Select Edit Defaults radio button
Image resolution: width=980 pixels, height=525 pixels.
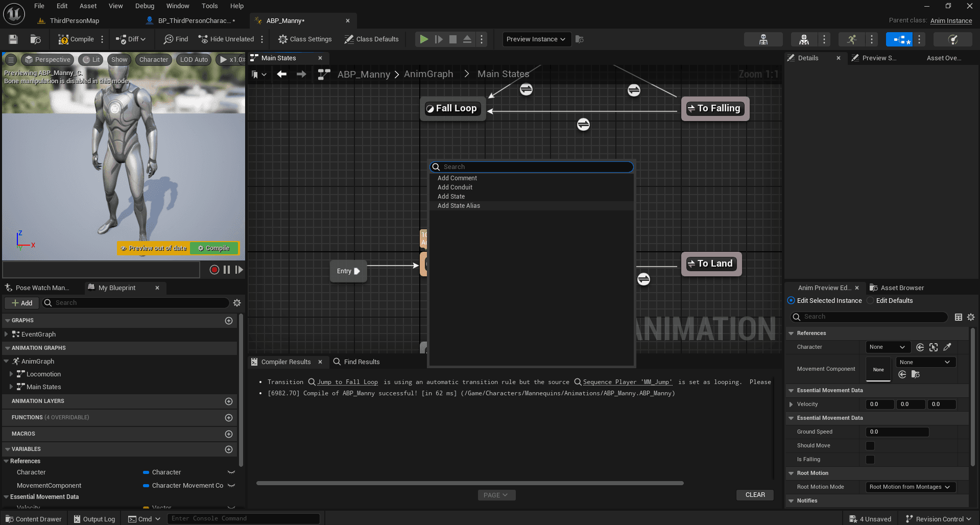pyautogui.click(x=870, y=301)
